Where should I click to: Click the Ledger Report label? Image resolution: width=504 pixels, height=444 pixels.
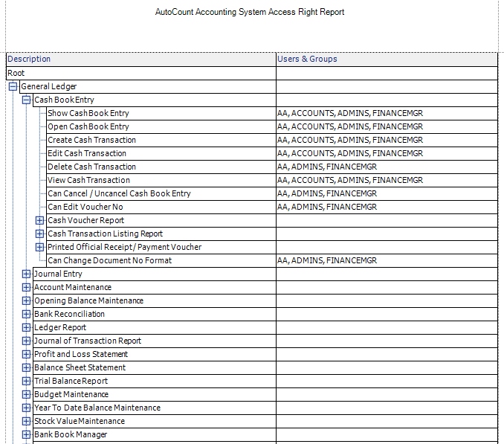(60, 328)
